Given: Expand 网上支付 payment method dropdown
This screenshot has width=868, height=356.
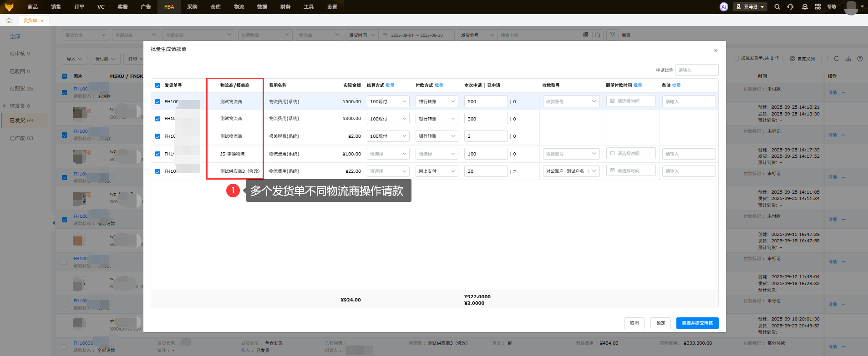Looking at the screenshot, I should click(x=437, y=171).
